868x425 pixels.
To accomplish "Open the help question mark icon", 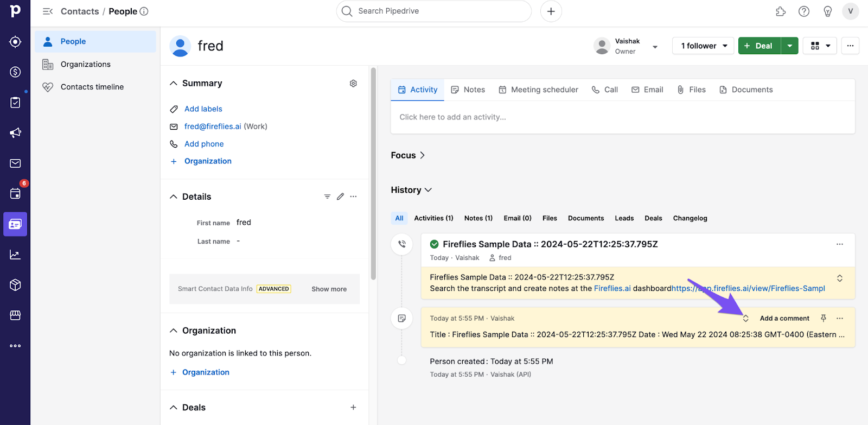I will (x=804, y=11).
